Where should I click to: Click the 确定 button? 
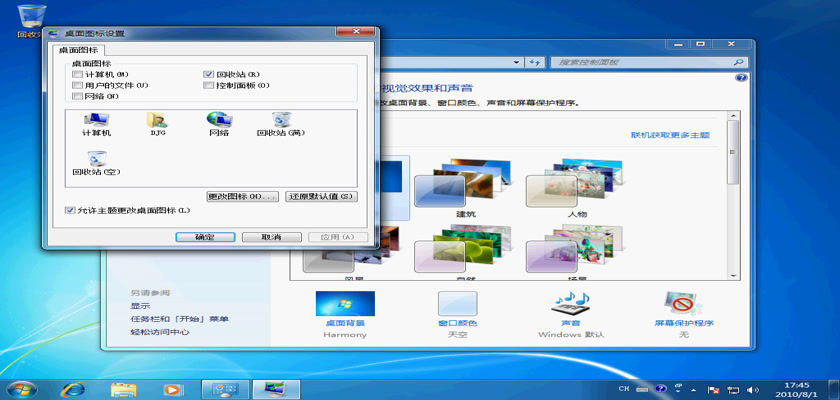click(204, 237)
